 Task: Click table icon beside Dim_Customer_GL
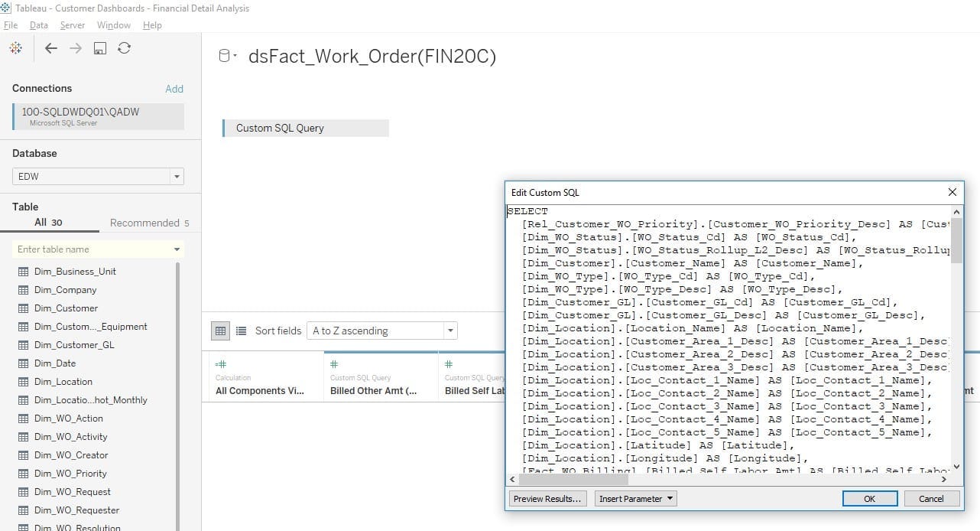point(23,345)
